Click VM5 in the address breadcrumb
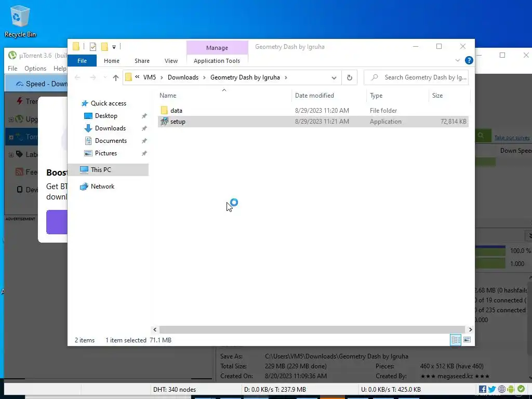This screenshot has height=399, width=532. coord(150,77)
